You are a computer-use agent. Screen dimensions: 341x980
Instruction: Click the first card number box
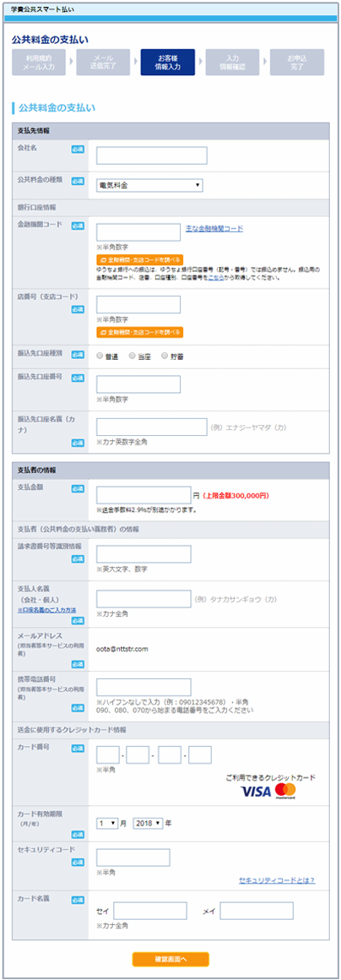pos(107,755)
